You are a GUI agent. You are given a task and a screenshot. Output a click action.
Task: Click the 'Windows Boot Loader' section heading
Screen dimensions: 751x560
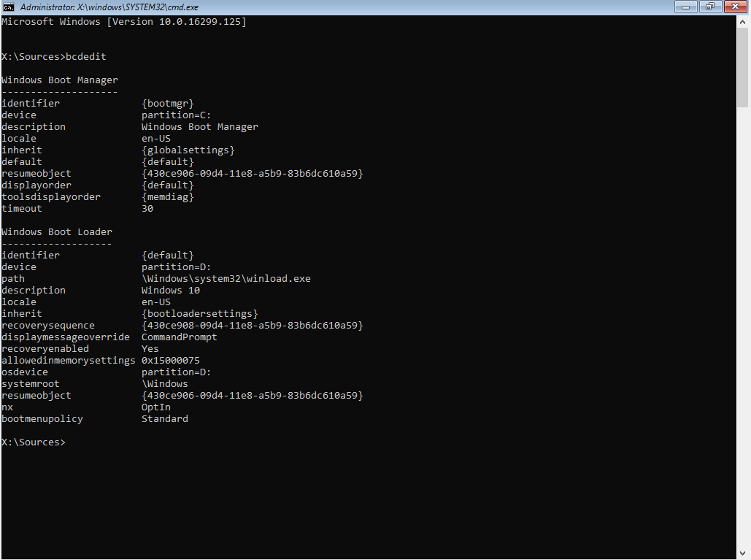click(56, 232)
